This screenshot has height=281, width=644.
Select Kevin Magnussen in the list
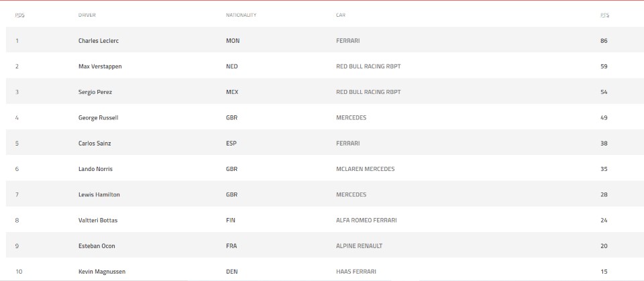pos(102,272)
